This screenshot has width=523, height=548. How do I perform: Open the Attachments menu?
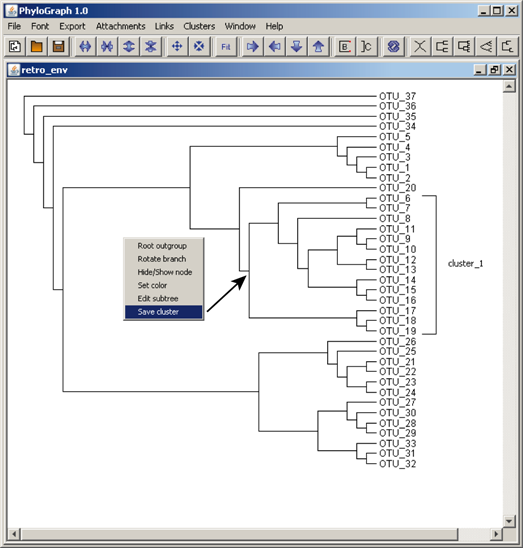121,26
